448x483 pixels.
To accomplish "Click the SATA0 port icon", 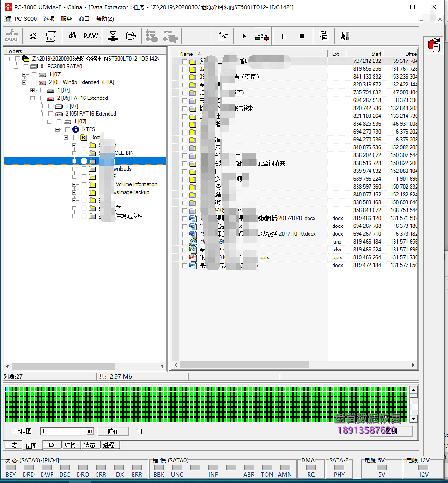I will pos(12,36).
